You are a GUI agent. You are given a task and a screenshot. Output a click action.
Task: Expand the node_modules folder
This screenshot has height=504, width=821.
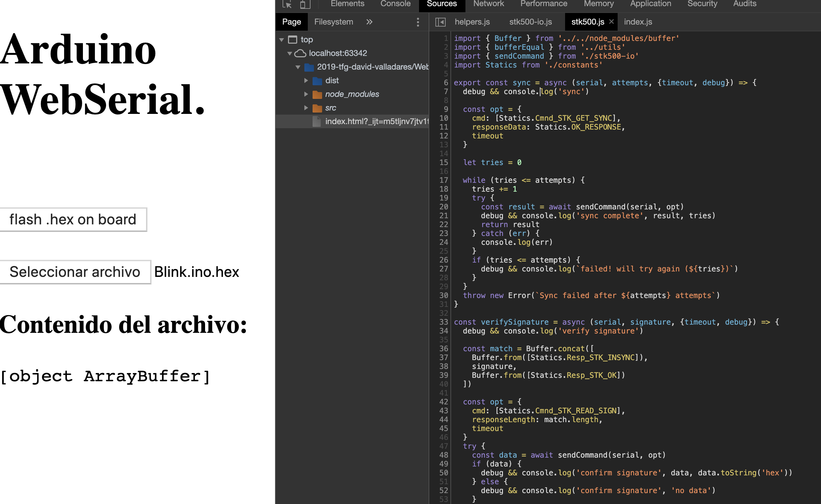click(x=306, y=94)
